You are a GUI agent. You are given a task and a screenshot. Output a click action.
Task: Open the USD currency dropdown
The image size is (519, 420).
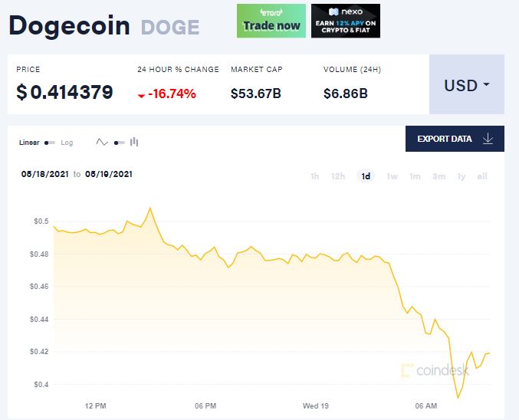pyautogui.click(x=467, y=84)
